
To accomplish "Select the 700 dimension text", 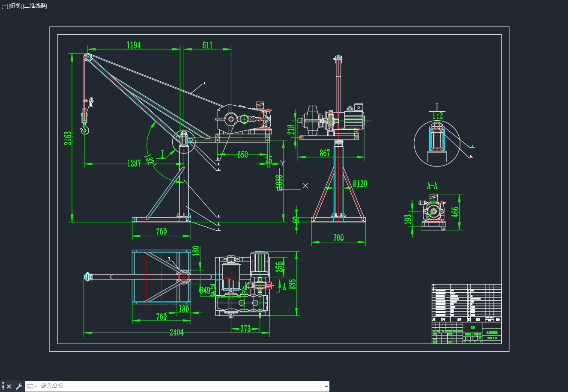I will coord(338,238).
